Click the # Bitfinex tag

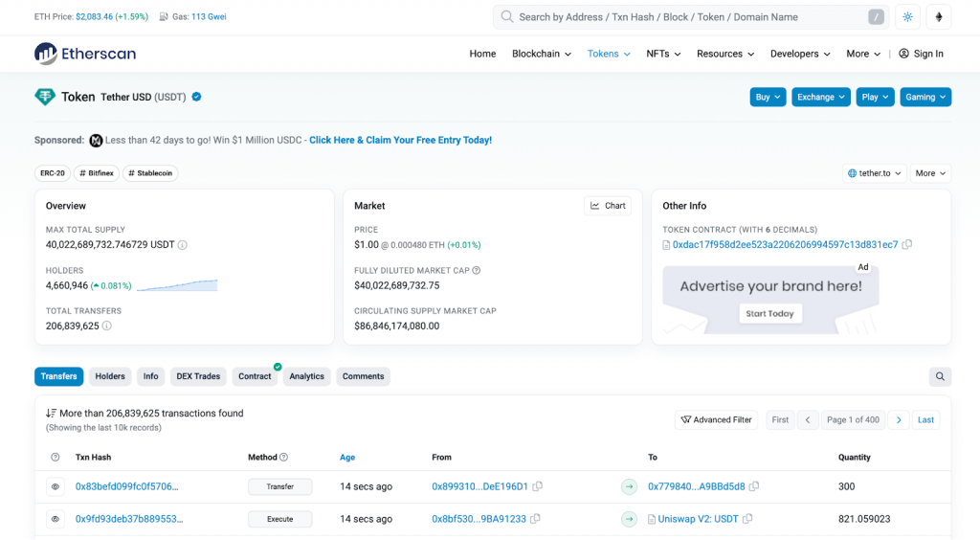tap(97, 173)
